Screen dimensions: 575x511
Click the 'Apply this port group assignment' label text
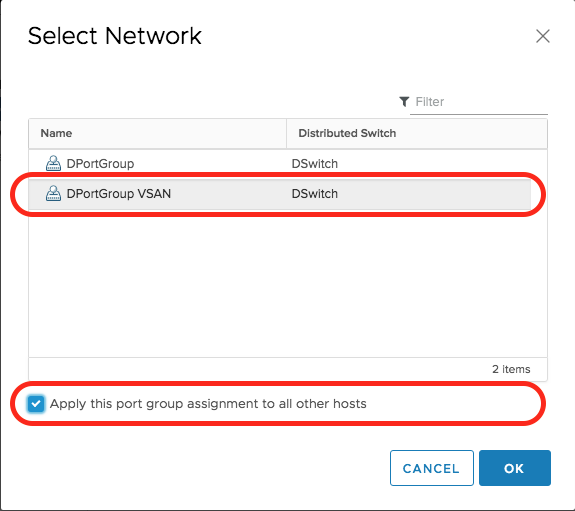click(x=208, y=404)
